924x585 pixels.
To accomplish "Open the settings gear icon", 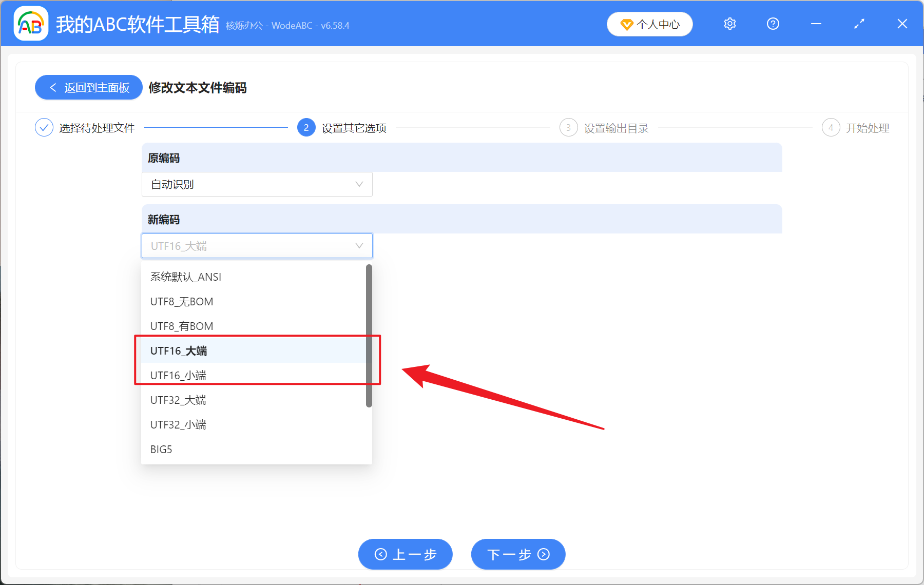I will click(x=729, y=24).
